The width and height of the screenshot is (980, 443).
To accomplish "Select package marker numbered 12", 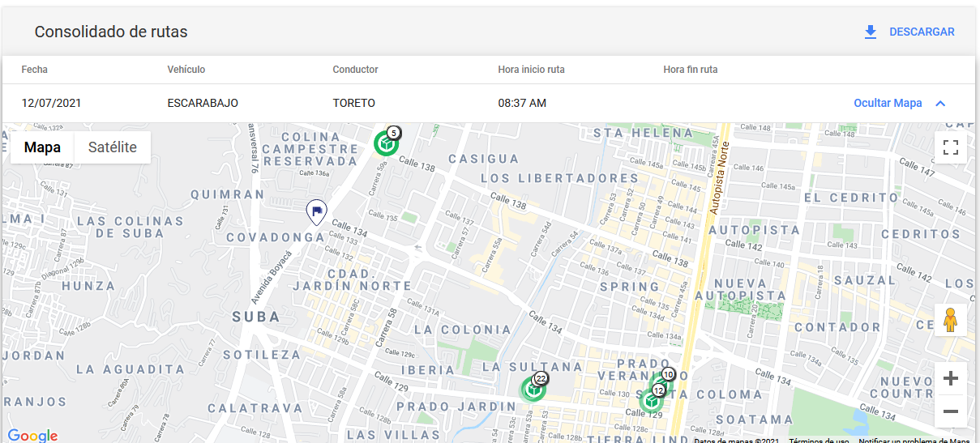I will point(651,400).
